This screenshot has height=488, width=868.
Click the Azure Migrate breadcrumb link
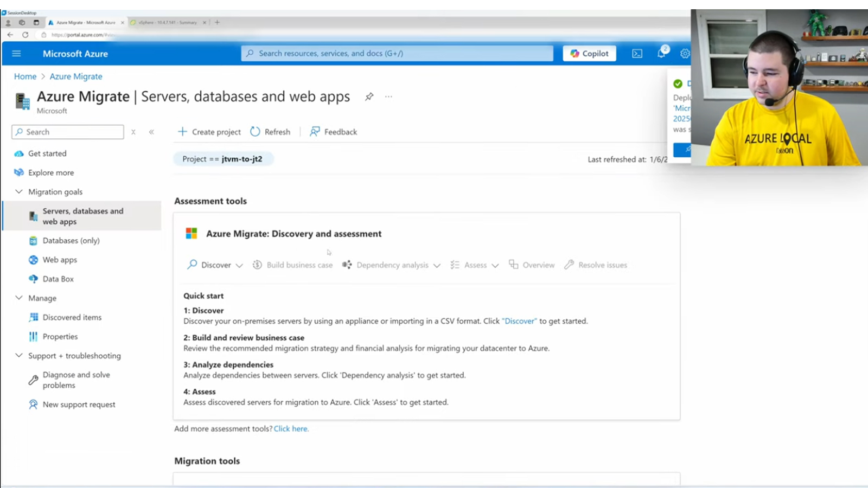pyautogui.click(x=76, y=76)
